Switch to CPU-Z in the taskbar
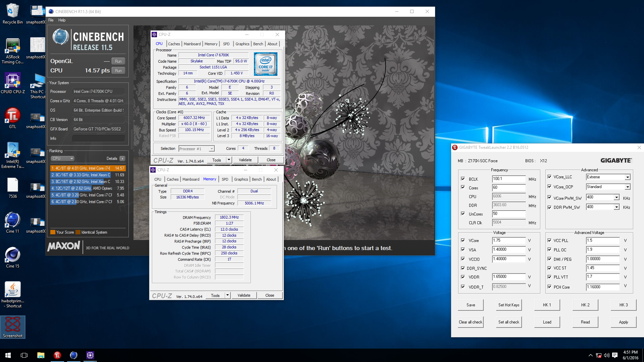644x362 pixels. click(x=90, y=355)
